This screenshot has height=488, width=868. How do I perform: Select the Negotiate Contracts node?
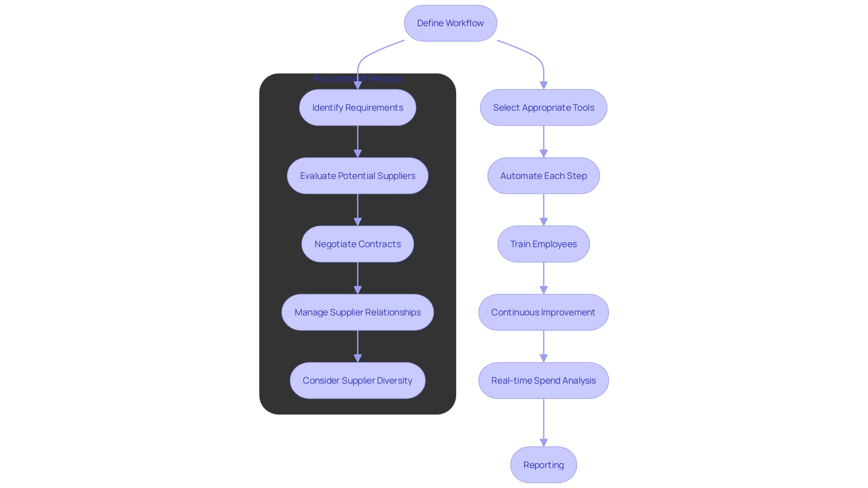357,244
